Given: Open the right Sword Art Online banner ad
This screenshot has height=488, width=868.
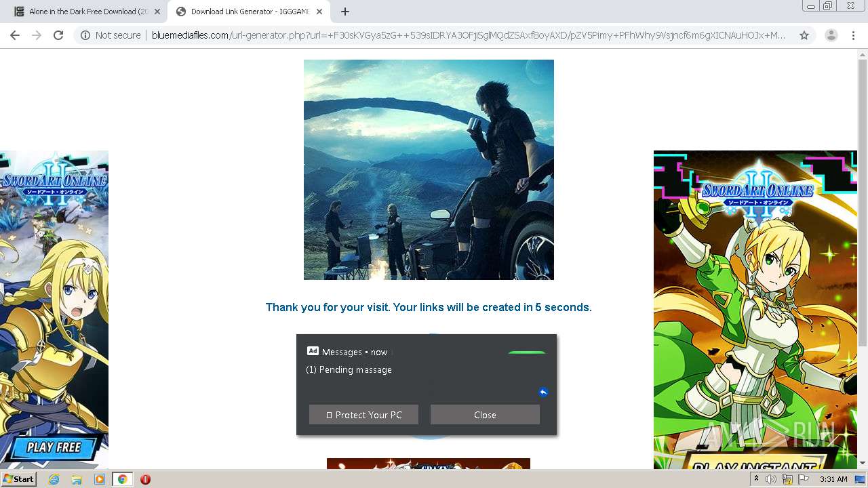Looking at the screenshot, I should [755, 309].
